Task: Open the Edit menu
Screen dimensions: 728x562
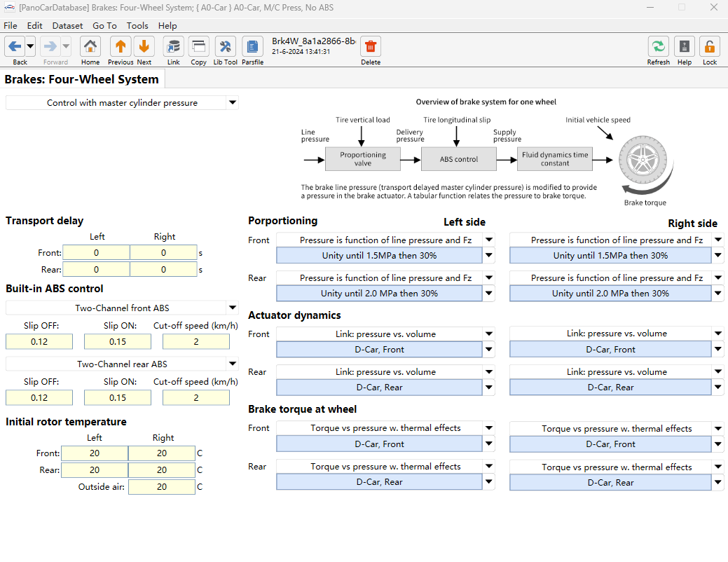Action: pos(34,25)
